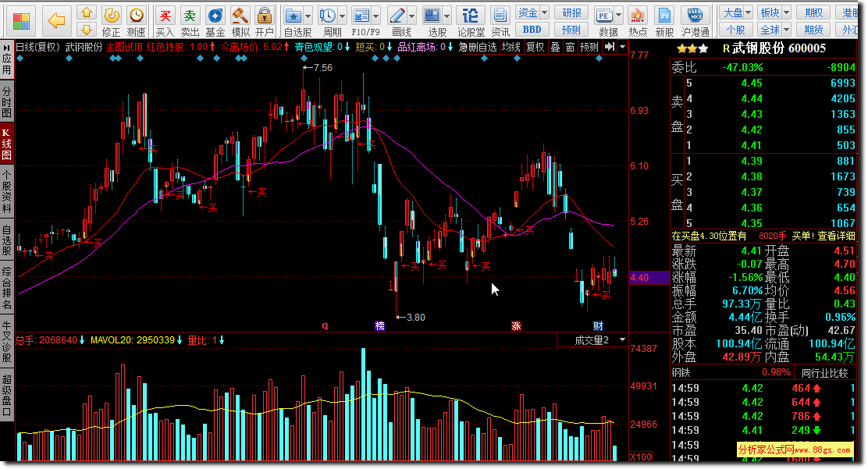Screen dimensions: 868x469
Task: Expand the chart toolbar dropdown next to the jump arrow
Action: [x=622, y=47]
